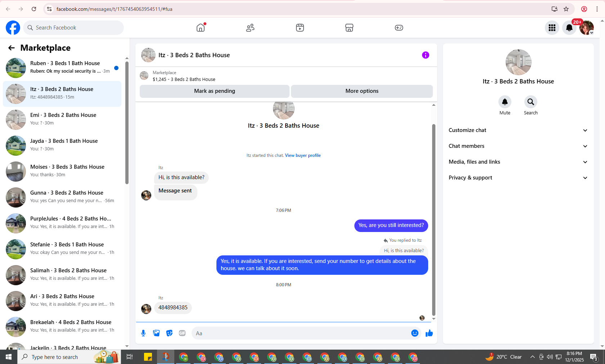Click the Facebook logo icon
The width and height of the screenshot is (605, 364).
pos(13,28)
